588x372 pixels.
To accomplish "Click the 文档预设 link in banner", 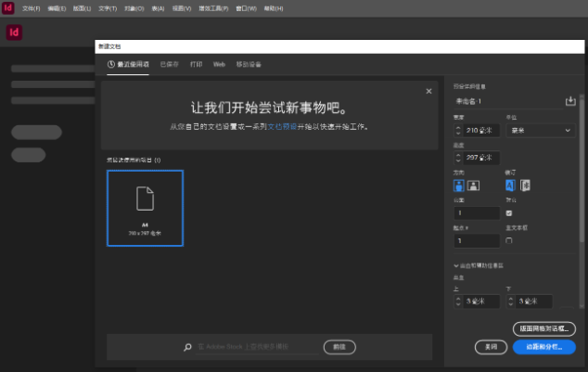I will [x=282, y=126].
